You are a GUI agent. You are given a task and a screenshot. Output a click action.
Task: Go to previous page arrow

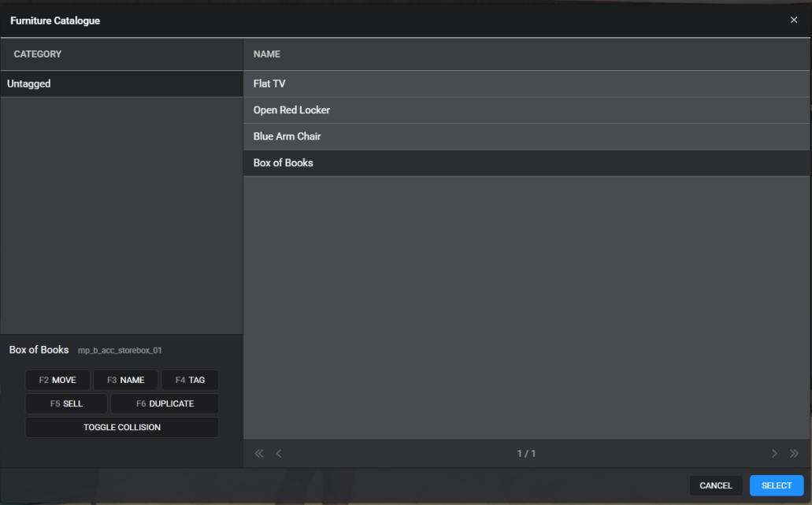point(279,453)
